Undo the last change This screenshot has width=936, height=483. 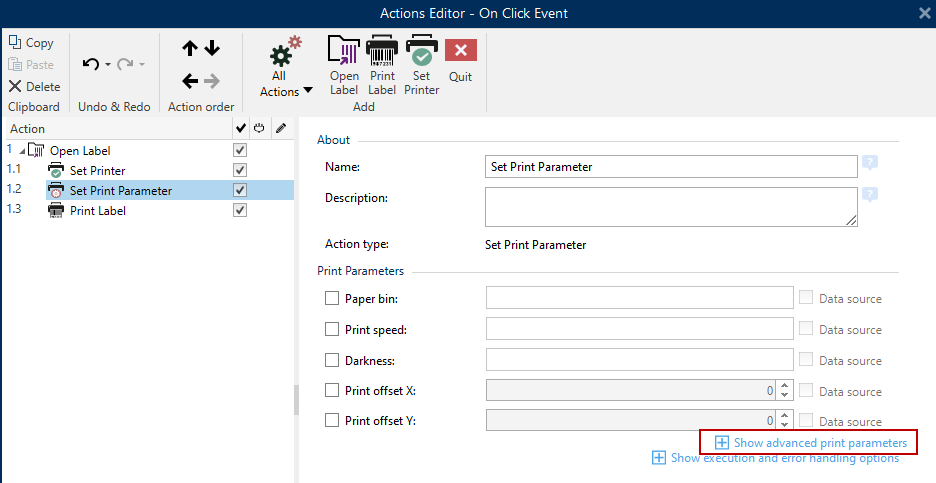[91, 64]
